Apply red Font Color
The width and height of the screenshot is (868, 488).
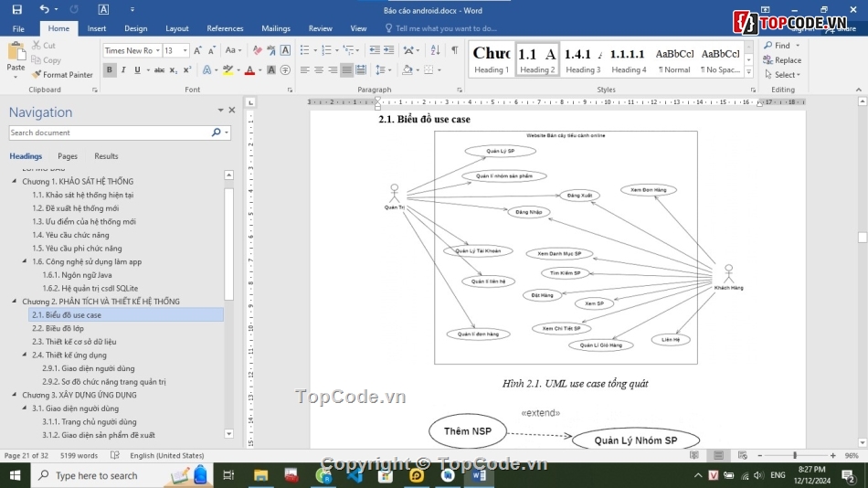pos(249,70)
